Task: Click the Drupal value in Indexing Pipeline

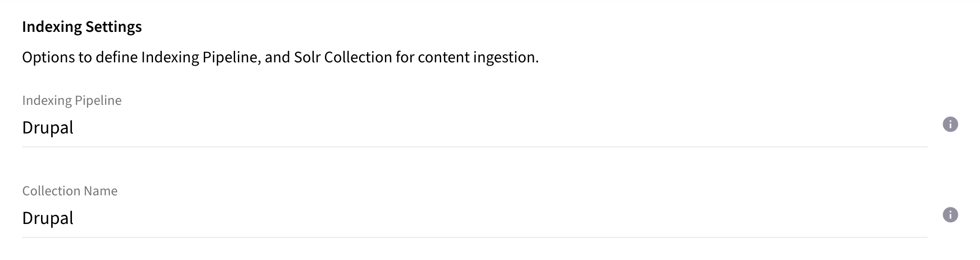Action: click(47, 127)
